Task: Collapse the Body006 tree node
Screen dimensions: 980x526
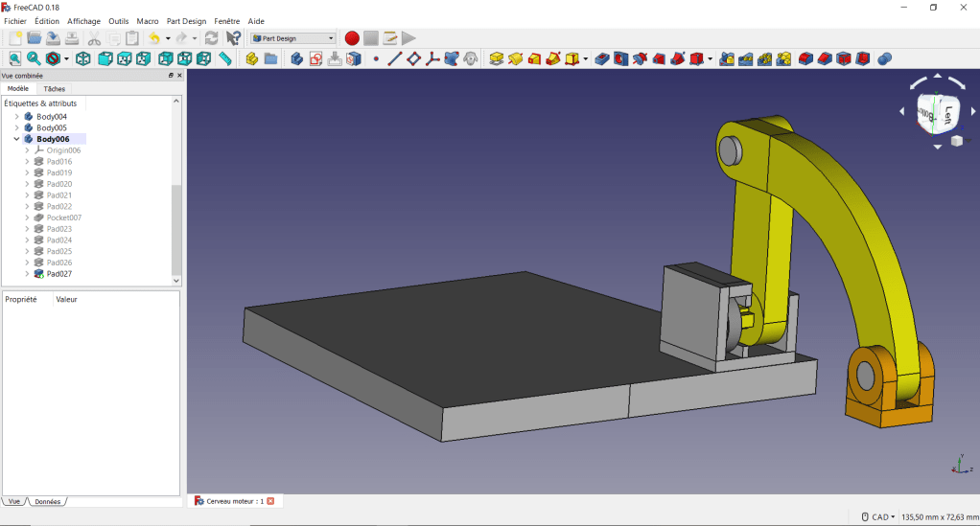Action: tap(16, 139)
